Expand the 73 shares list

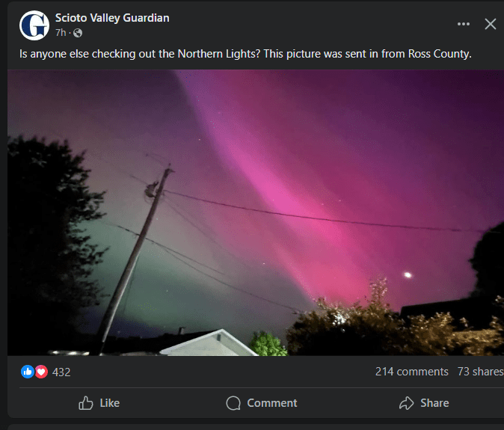[x=481, y=372]
